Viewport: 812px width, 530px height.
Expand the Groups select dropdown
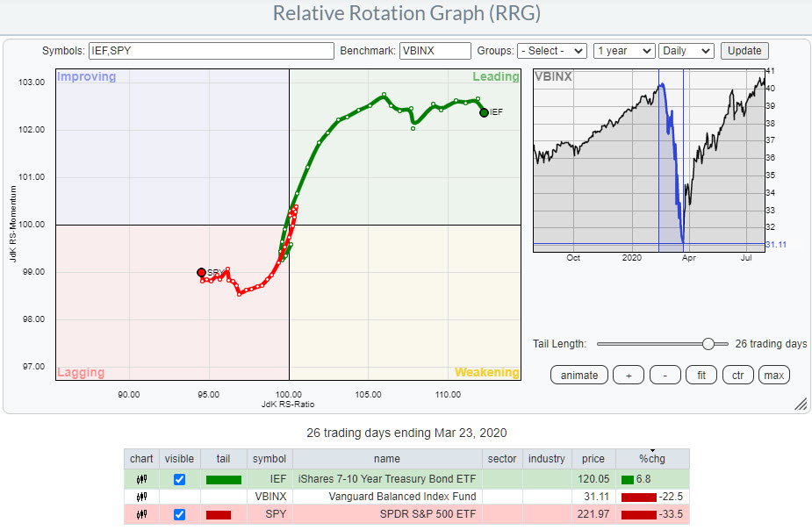pyautogui.click(x=551, y=51)
